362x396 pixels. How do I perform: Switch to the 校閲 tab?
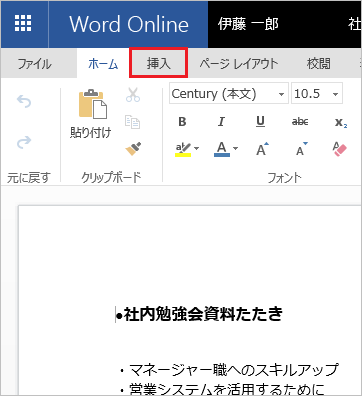tap(319, 63)
